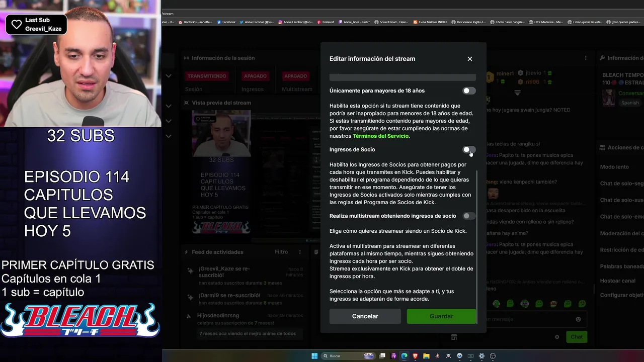
Task: Toggle Únicamente para mayores de 18 años
Action: tap(469, 91)
